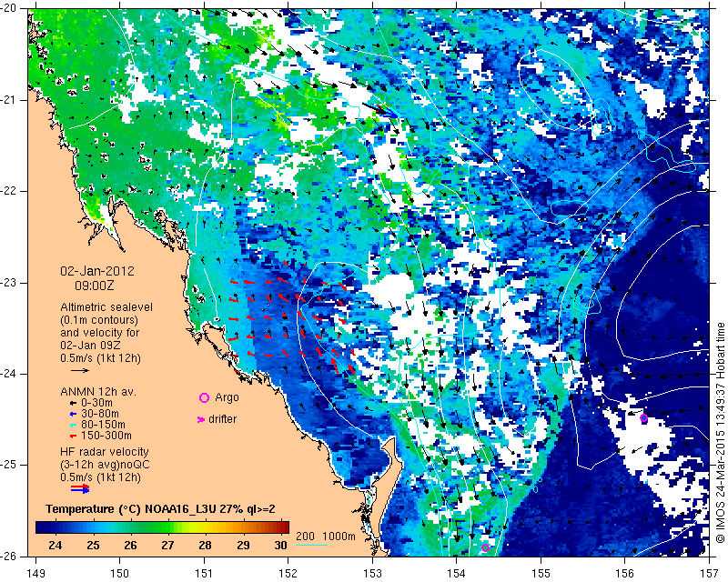
Task: Click the red-blue HF radar scale arrows
Action: tap(80, 488)
